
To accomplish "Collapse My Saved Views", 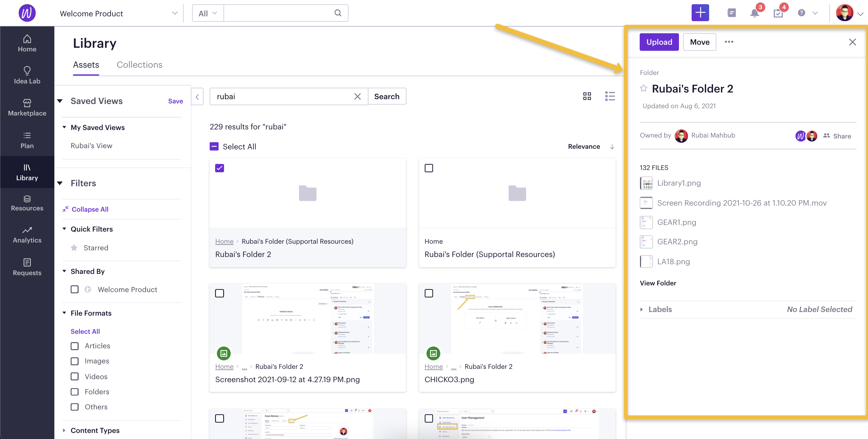I will click(x=64, y=127).
